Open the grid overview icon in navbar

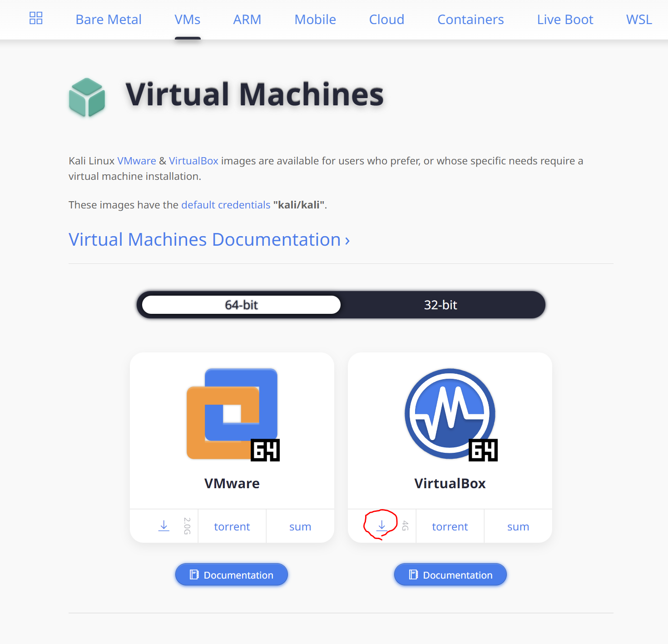[36, 18]
